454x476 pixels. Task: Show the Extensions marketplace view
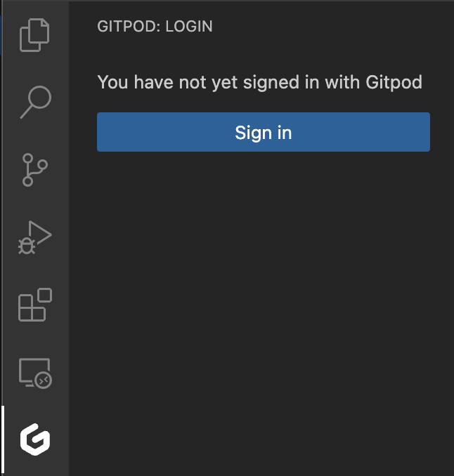click(x=35, y=305)
